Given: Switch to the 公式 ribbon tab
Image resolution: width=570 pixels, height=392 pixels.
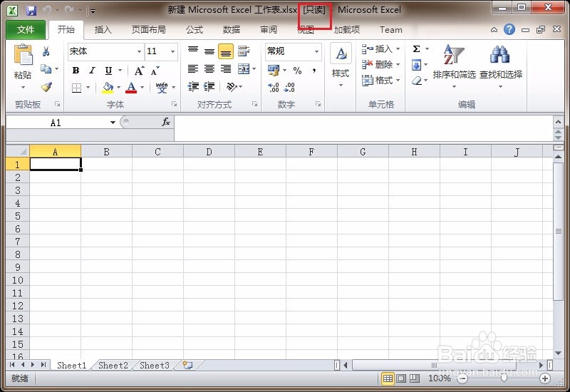Looking at the screenshot, I should point(195,29).
